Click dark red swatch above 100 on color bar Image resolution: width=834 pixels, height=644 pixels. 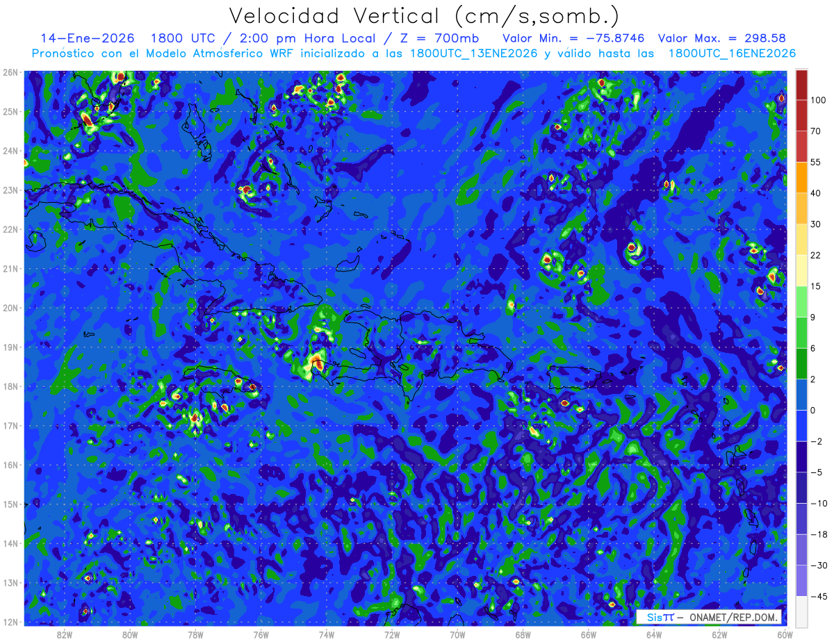coord(801,85)
